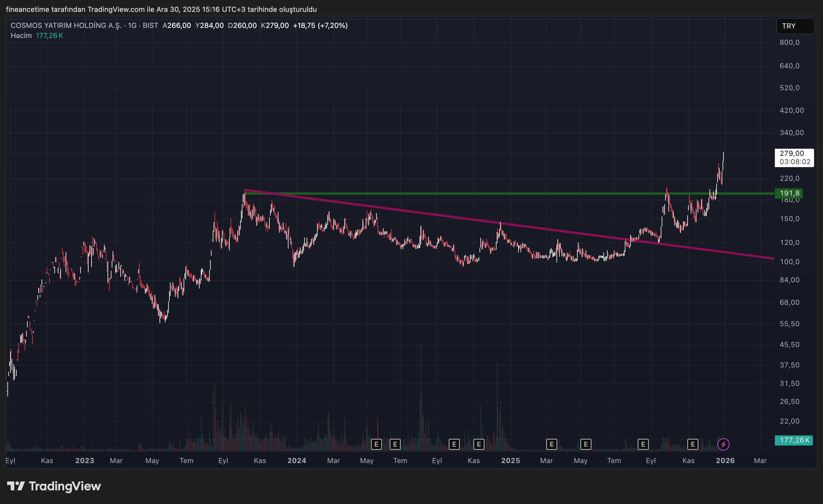Click the earnings E marker near May 2024
Viewport: 823px width, 504px height.
coord(377,444)
